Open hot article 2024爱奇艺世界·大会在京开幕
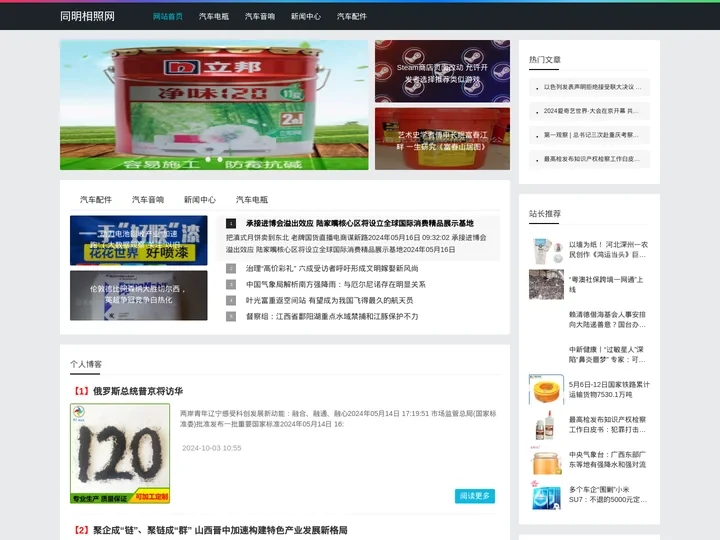The image size is (720, 540). click(589, 111)
